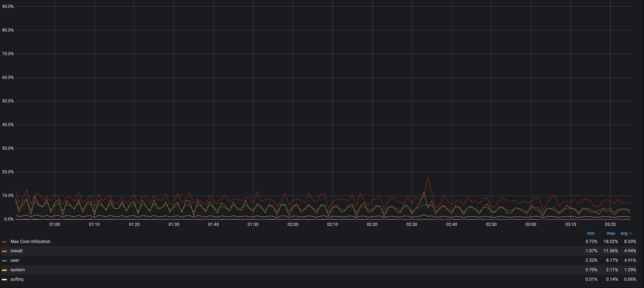Sort legend by the max column

coord(611,233)
